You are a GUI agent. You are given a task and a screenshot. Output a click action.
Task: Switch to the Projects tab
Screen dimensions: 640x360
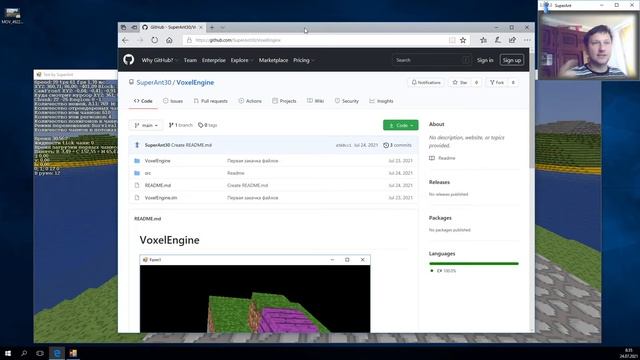click(x=284, y=101)
